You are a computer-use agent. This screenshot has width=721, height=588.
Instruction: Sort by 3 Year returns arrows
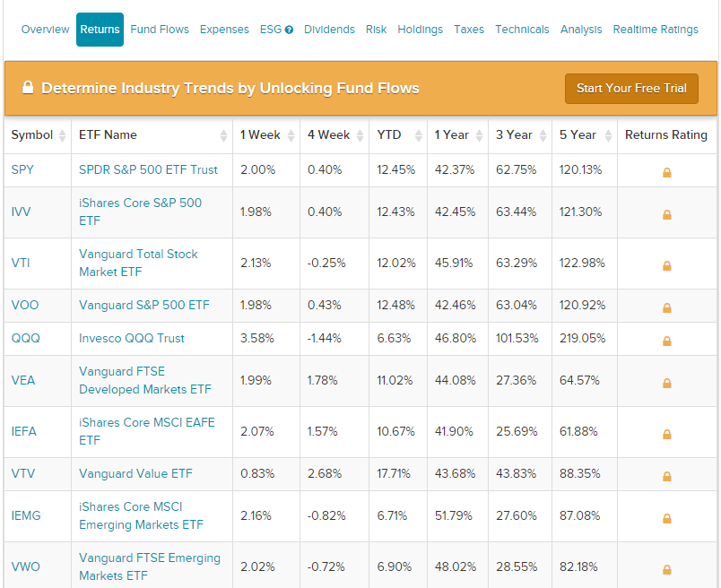(543, 135)
